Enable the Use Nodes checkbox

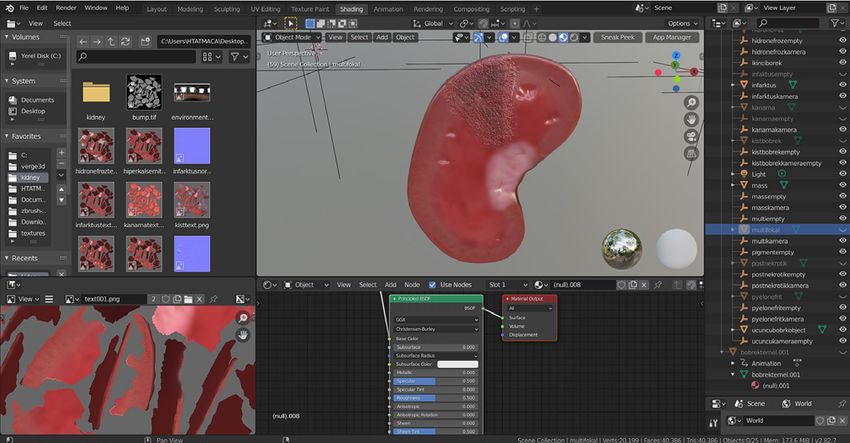tap(432, 285)
